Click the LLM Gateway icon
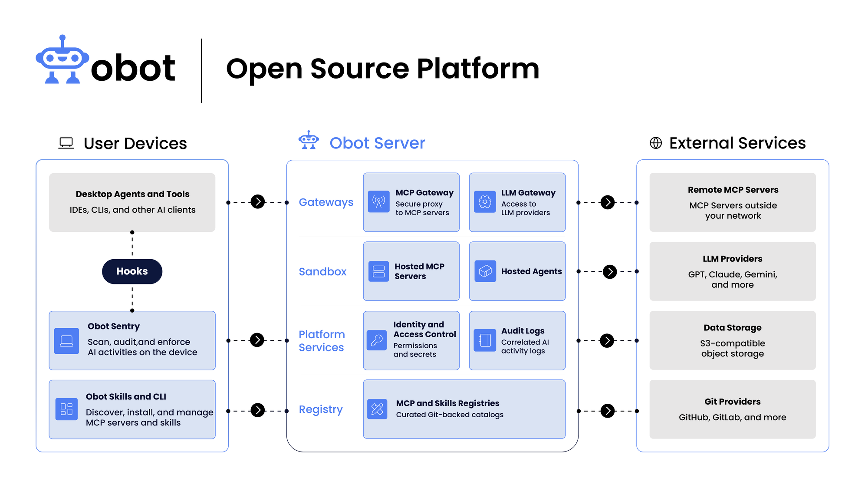 click(x=485, y=202)
